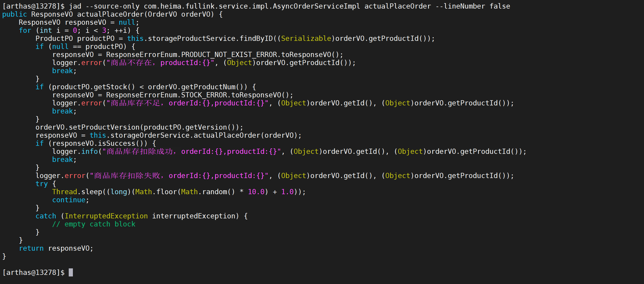Click the 'try' keyword
Image resolution: width=644 pixels, height=284 pixels.
(42, 184)
